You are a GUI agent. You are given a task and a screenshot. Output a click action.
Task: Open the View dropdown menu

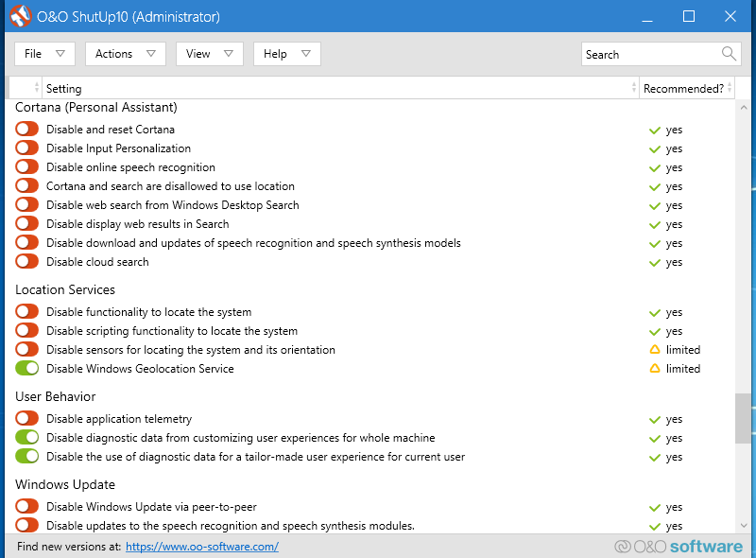[209, 54]
